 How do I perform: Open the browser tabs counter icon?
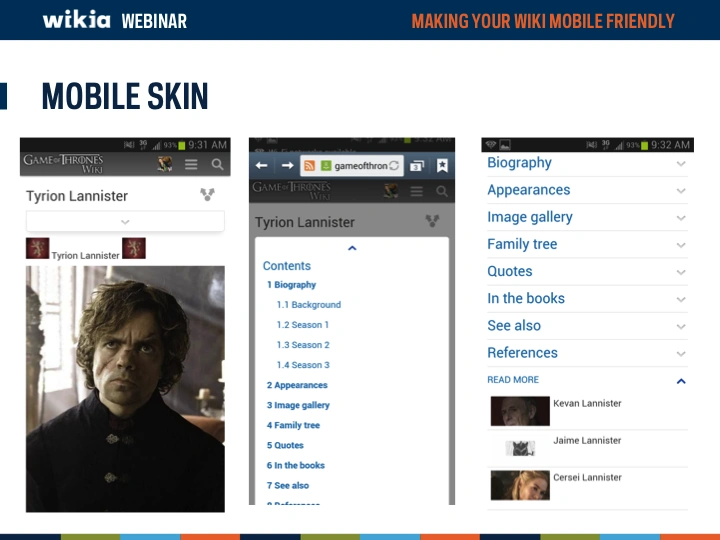tap(417, 165)
